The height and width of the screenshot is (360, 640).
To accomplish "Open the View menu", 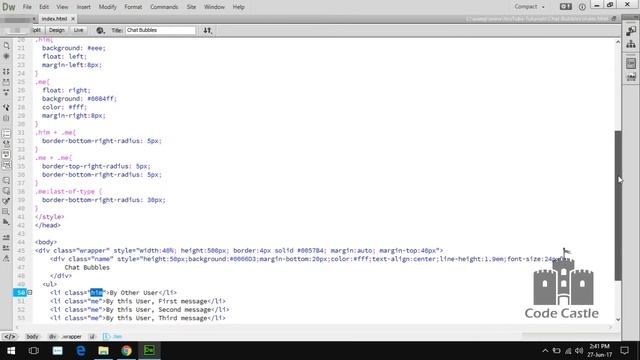I will 62,7.
